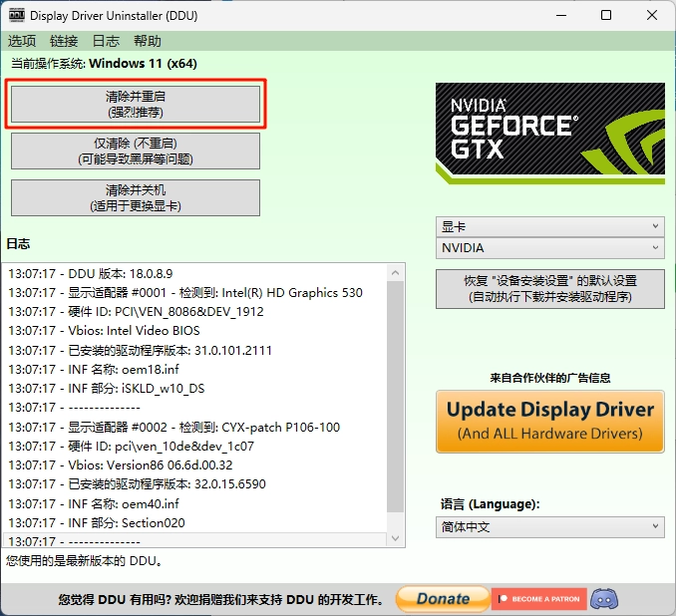Click 清除并关机 button
The image size is (676, 616).
[x=136, y=197]
